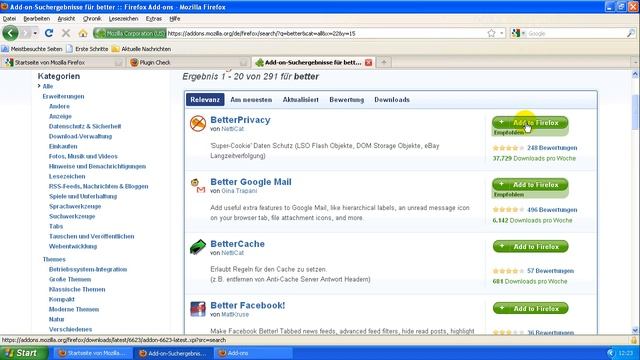Open the Windows Start menu
The height and width of the screenshot is (360, 640).
23,353
